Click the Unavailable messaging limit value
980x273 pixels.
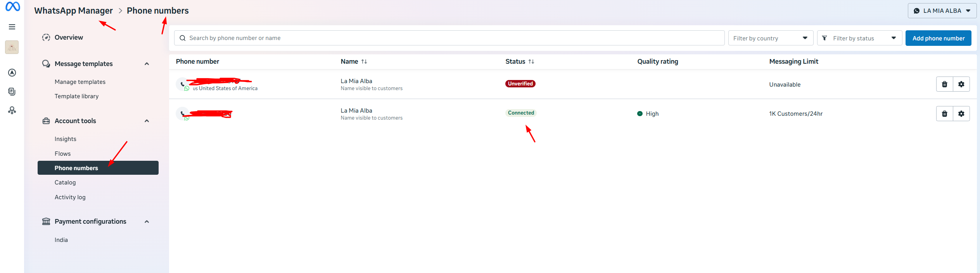click(785, 85)
